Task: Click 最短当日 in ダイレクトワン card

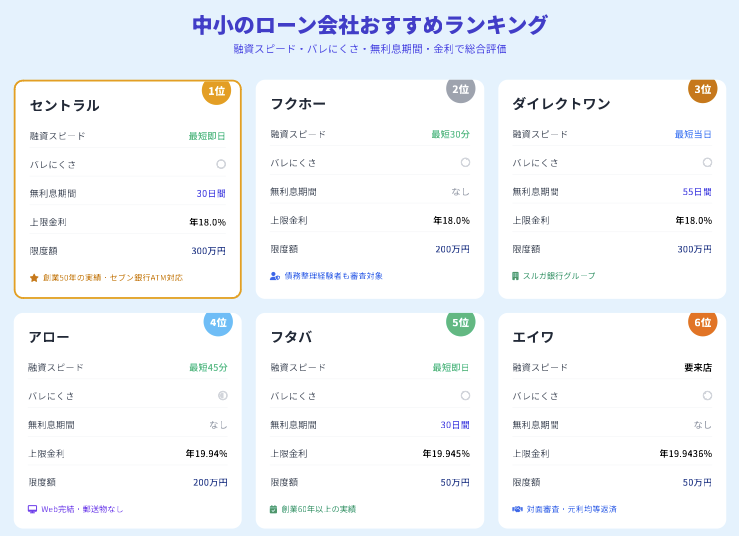Action: click(x=693, y=134)
